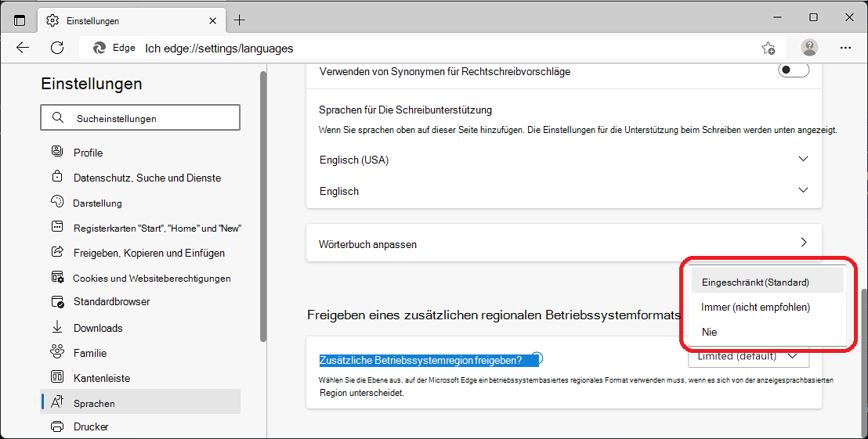Click the sidebar vertical scrollbar
The width and height of the screenshot is (868, 439).
263,207
